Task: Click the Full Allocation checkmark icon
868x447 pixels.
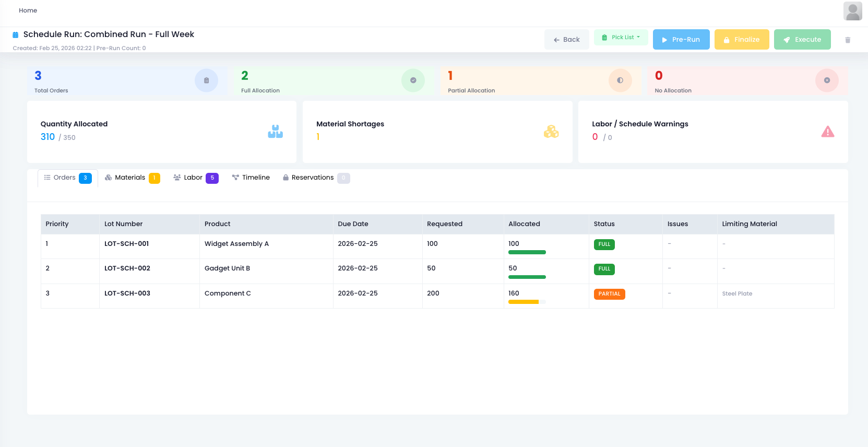Action: pyautogui.click(x=413, y=80)
